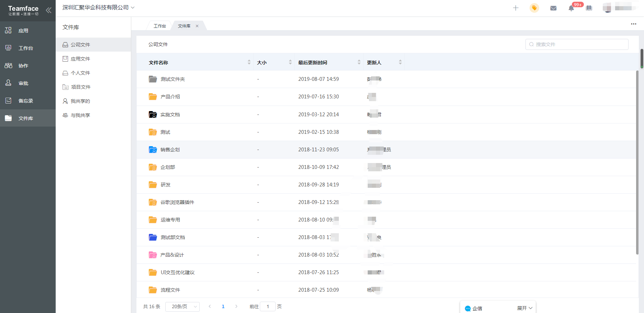Open the mail envelope icon

553,8
